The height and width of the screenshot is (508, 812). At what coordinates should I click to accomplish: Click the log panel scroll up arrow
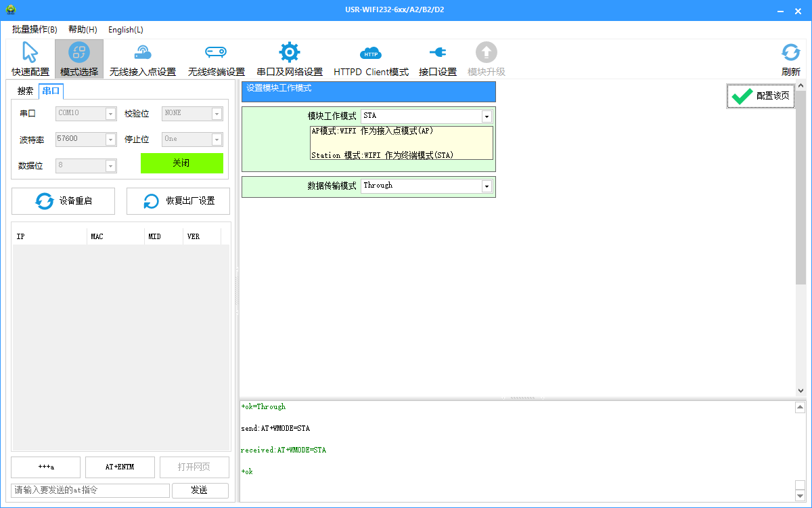[800, 408]
